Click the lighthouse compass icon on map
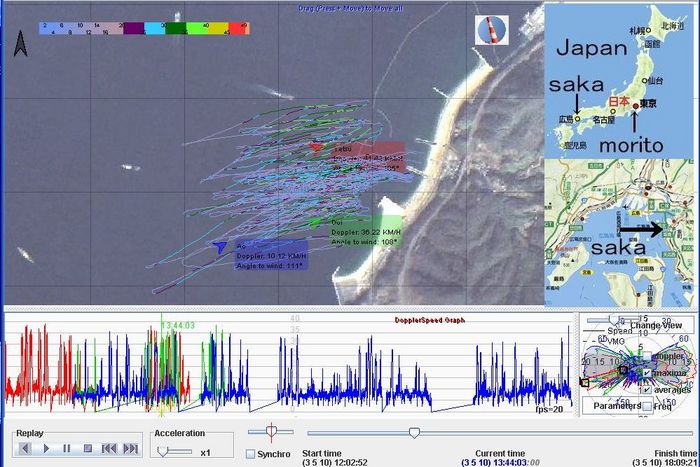Viewport: 700px width, 467px height. click(492, 29)
